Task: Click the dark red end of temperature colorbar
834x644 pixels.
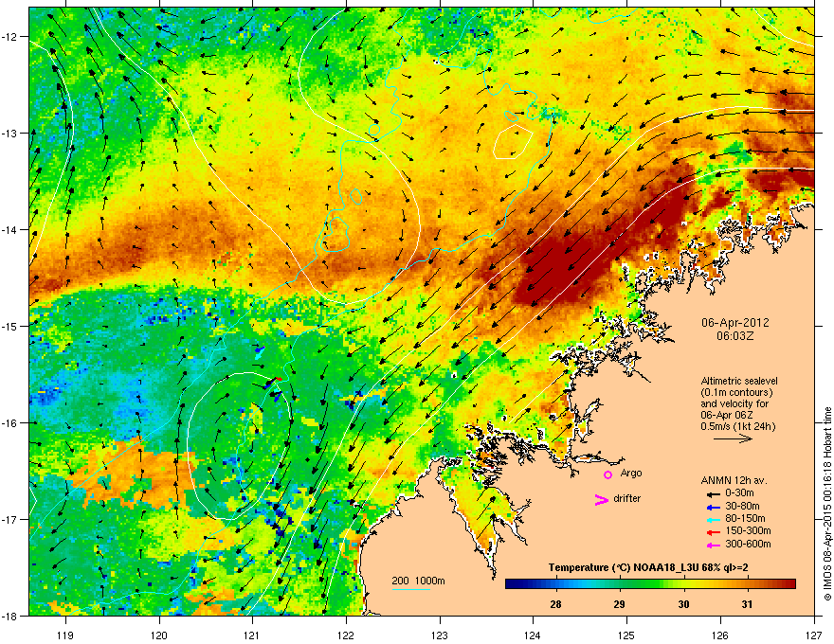Action: tap(789, 584)
